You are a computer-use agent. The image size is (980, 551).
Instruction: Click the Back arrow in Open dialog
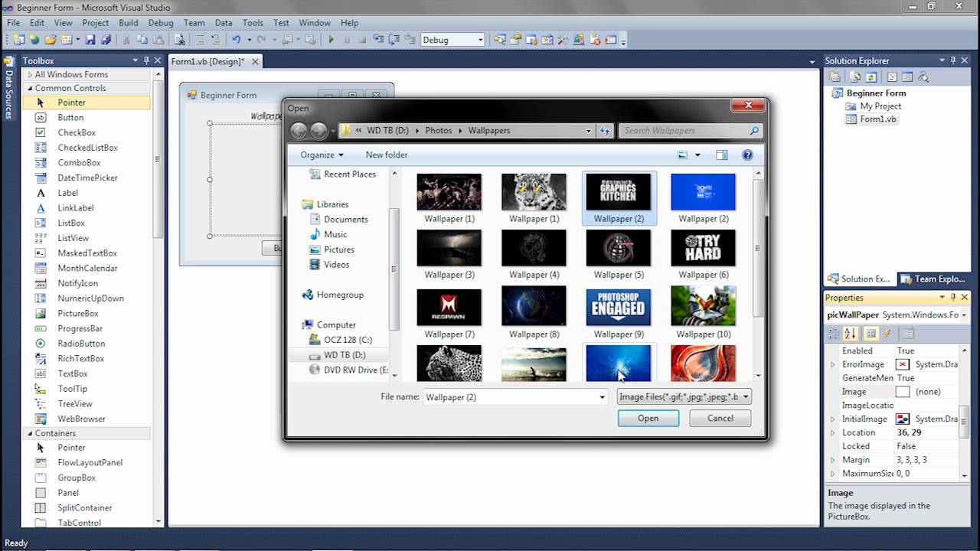click(x=299, y=131)
